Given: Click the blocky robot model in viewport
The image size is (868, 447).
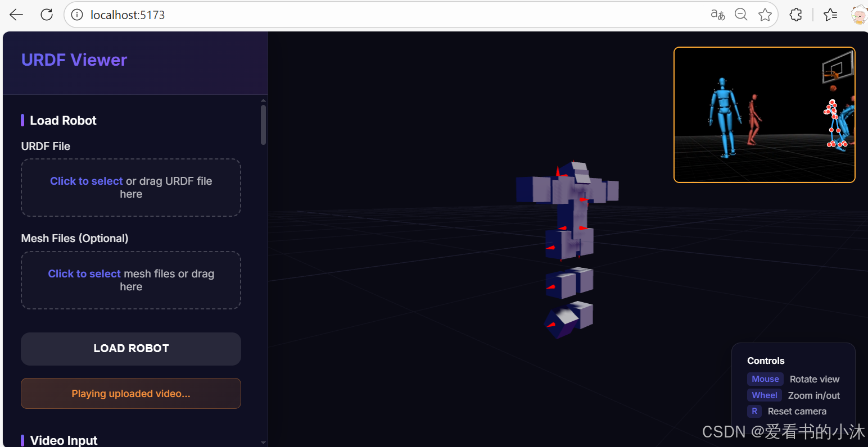Looking at the screenshot, I should [x=568, y=250].
